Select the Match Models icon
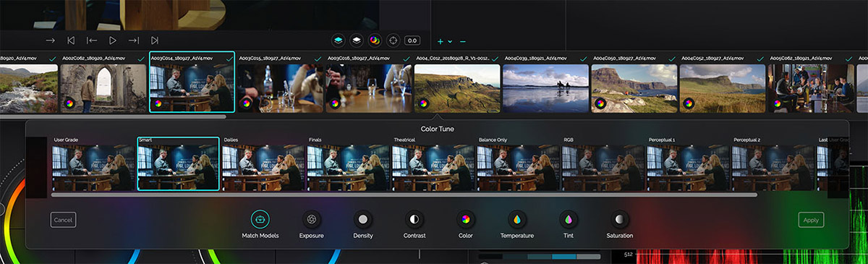868x264 pixels. pos(260,219)
